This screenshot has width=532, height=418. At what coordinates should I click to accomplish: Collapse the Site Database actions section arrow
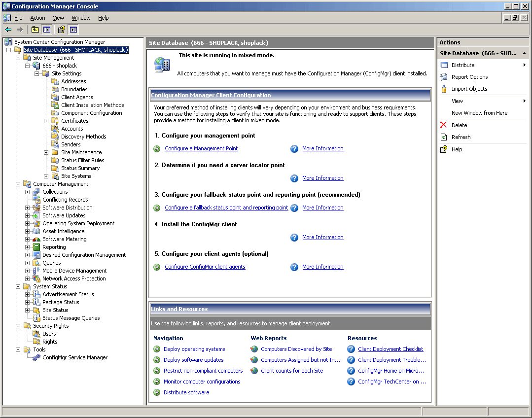click(x=524, y=53)
